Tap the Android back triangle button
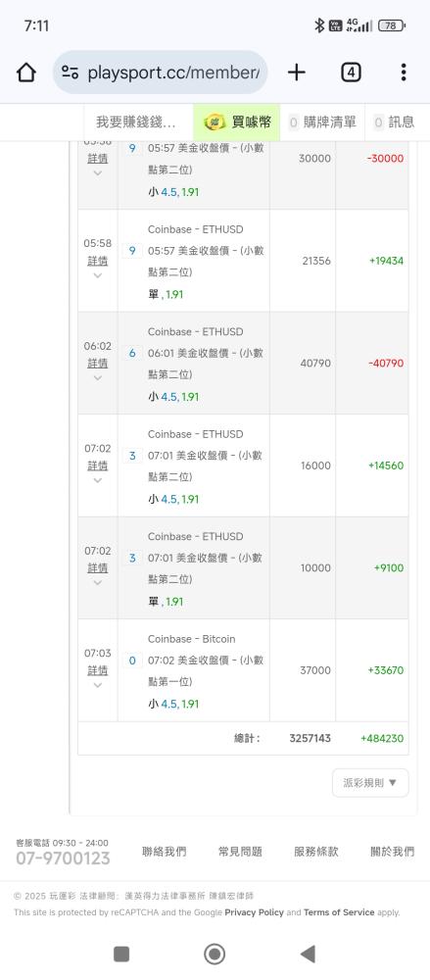Screen dimensions: 430x980 (308, 954)
